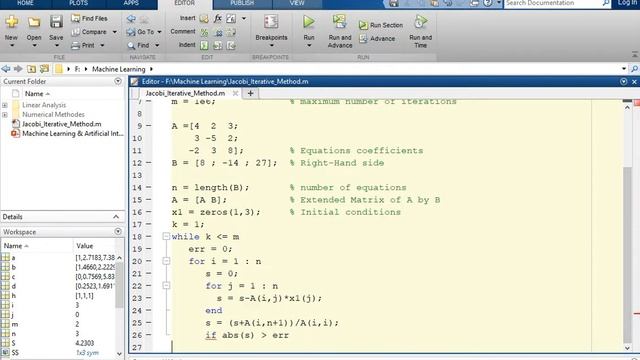The width and height of the screenshot is (640, 360).
Task: Click the Compare files button
Action: tap(89, 32)
